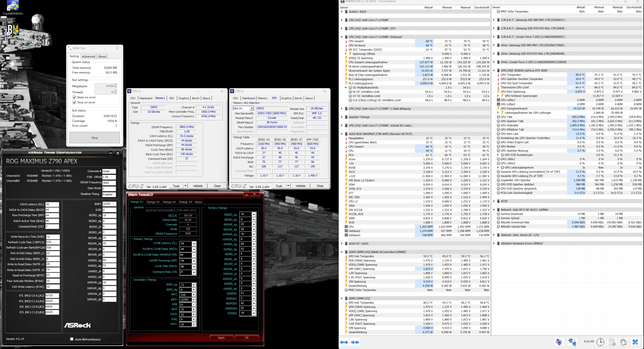Screen dimensions: 644x349
Task: Click the CPU fan RPM icon in Nuvoton section
Action: 346,227
